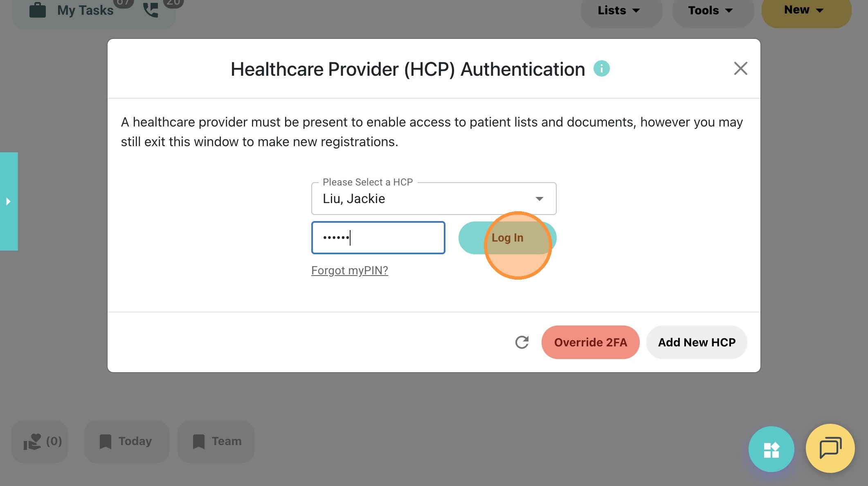Open the Lists dropdown menu
Image resolution: width=868 pixels, height=486 pixels.
click(619, 10)
